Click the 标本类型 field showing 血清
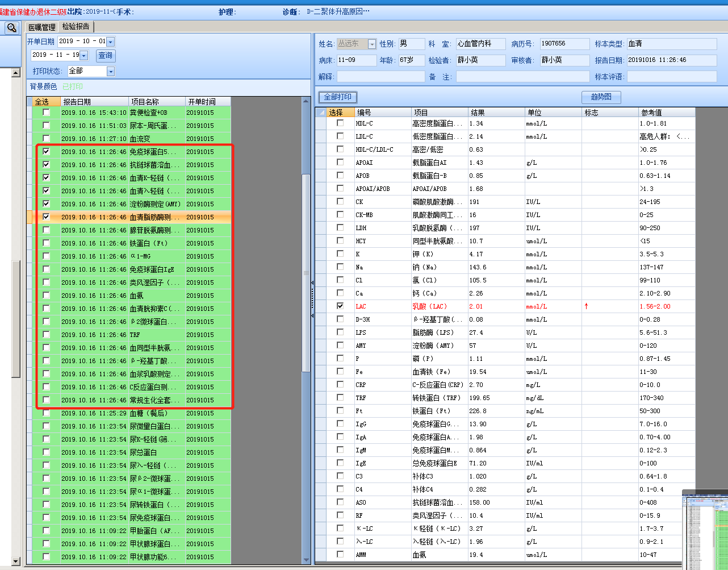This screenshot has width=728, height=570. [672, 44]
